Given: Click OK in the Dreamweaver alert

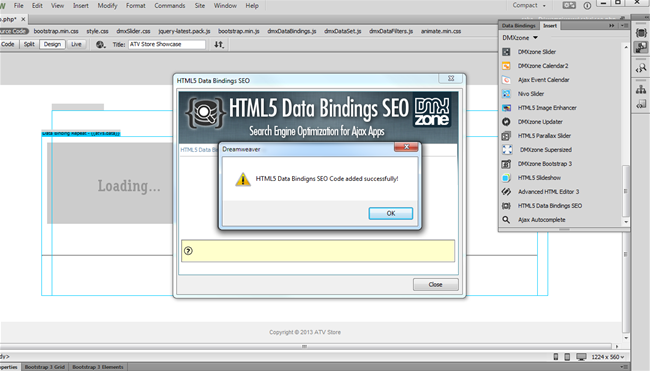Looking at the screenshot, I should click(391, 213).
